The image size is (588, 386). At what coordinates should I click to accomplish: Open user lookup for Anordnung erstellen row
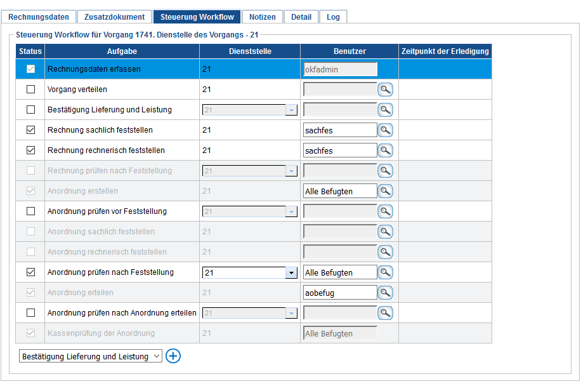tap(385, 191)
